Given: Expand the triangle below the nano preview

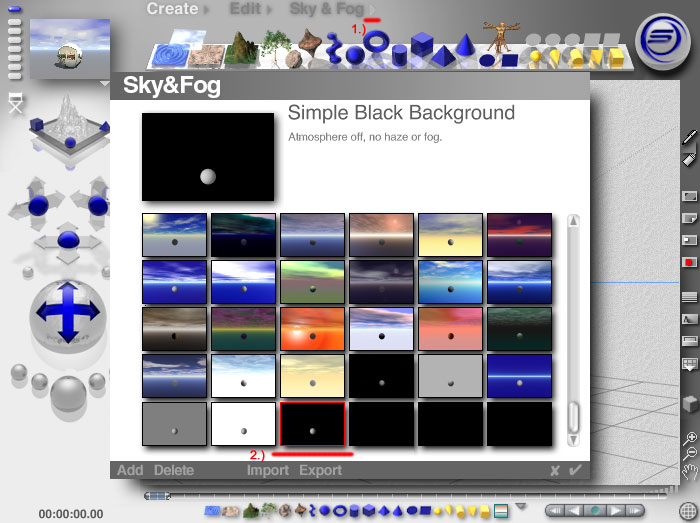Looking at the screenshot, I should (105, 84).
